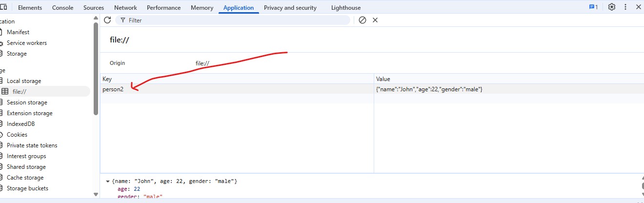
Task: Select the person2 key row
Action: (113, 89)
